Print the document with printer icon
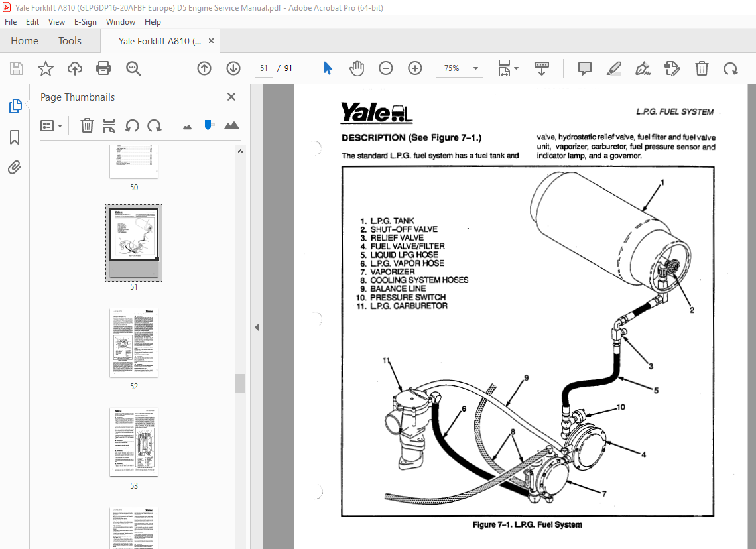 coord(103,68)
